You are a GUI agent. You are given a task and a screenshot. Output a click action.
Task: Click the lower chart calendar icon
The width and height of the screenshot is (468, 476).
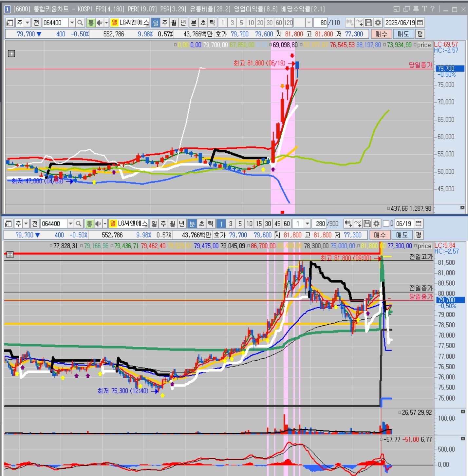point(418,224)
